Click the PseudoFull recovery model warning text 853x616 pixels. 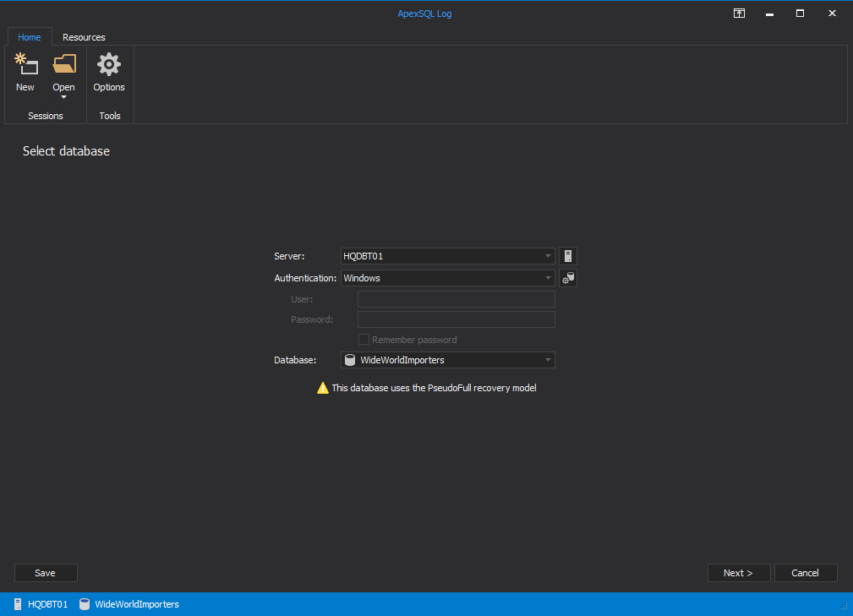pyautogui.click(x=435, y=388)
